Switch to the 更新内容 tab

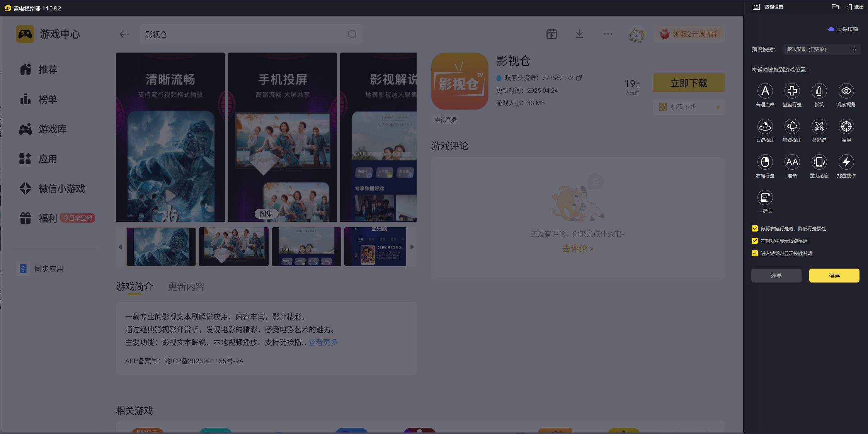(186, 287)
